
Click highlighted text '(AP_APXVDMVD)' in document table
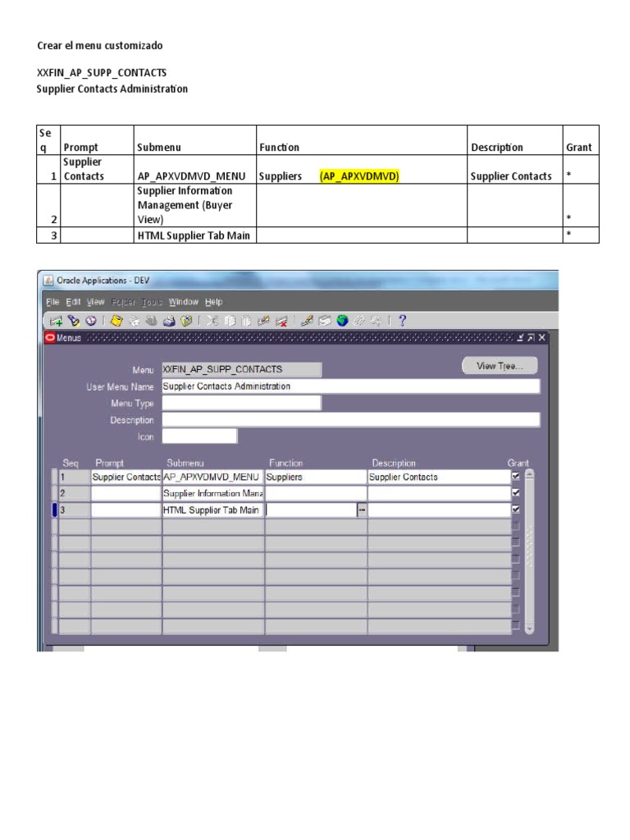pyautogui.click(x=359, y=176)
